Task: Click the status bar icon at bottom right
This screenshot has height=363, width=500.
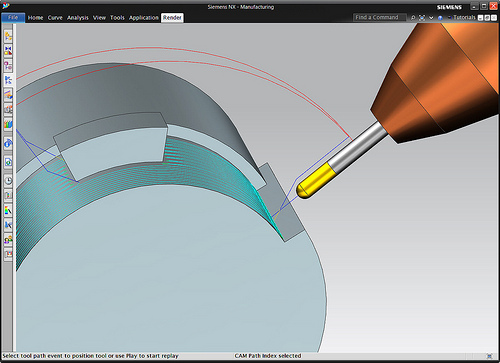Action: tap(489, 356)
